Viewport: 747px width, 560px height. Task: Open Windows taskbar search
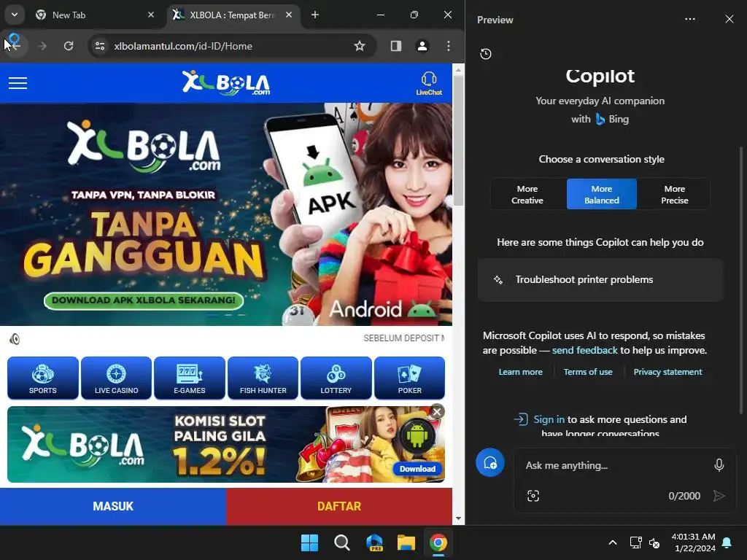pos(341,542)
